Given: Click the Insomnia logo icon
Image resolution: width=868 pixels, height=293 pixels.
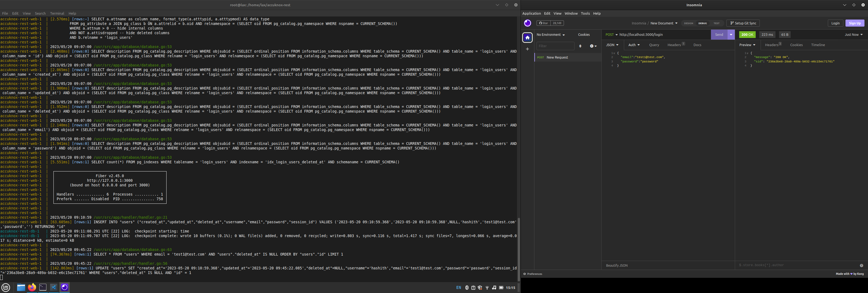Looking at the screenshot, I should click(x=527, y=23).
